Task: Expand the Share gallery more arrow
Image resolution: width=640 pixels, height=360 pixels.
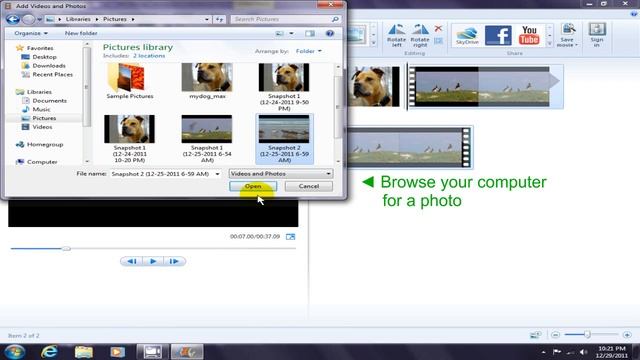Action: tap(549, 44)
